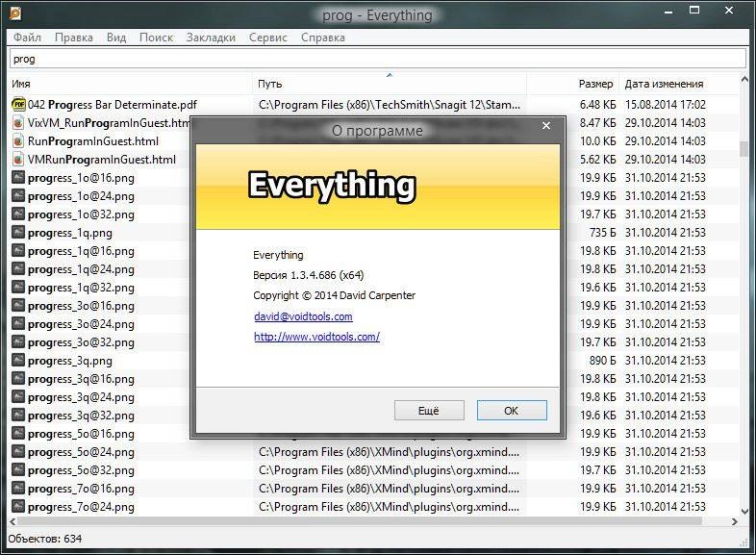
Task: Close the О программе dialog
Action: 545,125
